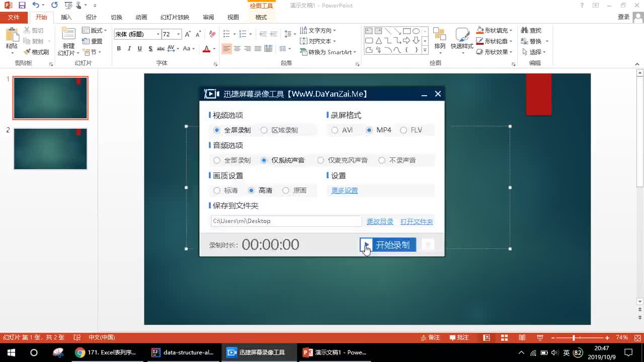Open the font name dropdown 宋体 (标题)
This screenshot has width=644, height=362.
tap(157, 34)
